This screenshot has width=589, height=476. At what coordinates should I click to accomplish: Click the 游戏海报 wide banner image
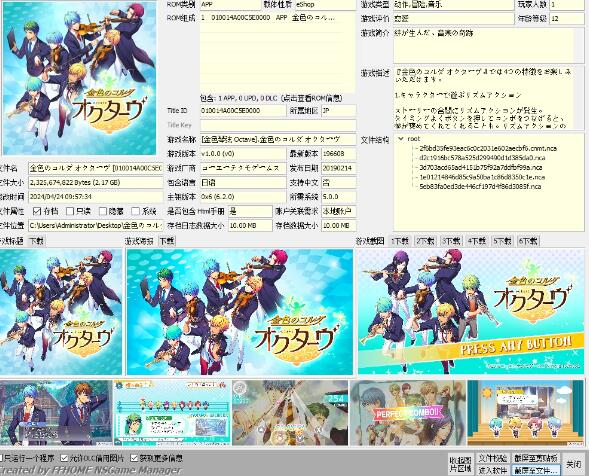(240, 311)
